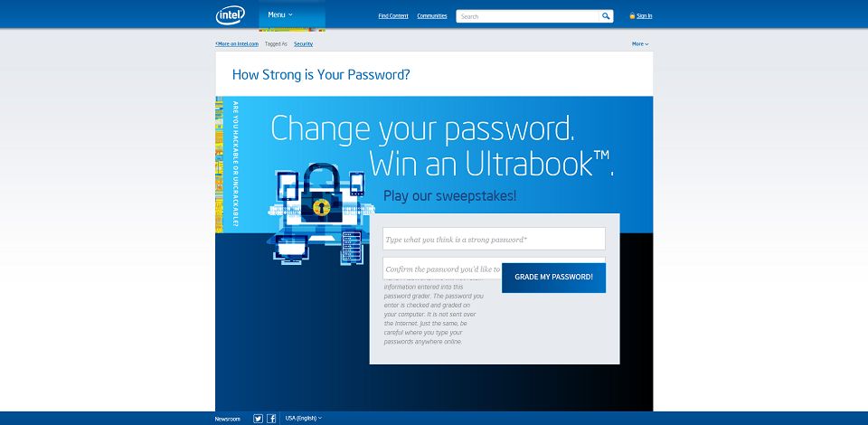Click the padlock illustration graphic
This screenshot has height=425, width=868.
point(321,194)
